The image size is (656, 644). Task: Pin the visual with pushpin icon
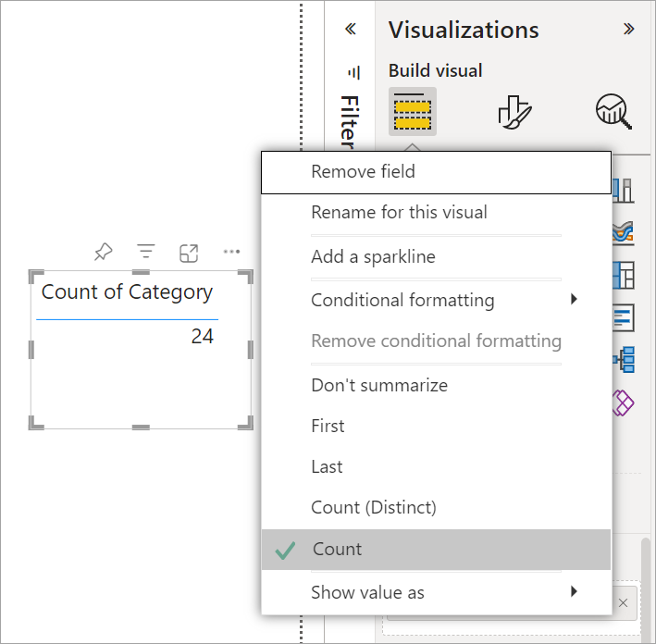(104, 252)
